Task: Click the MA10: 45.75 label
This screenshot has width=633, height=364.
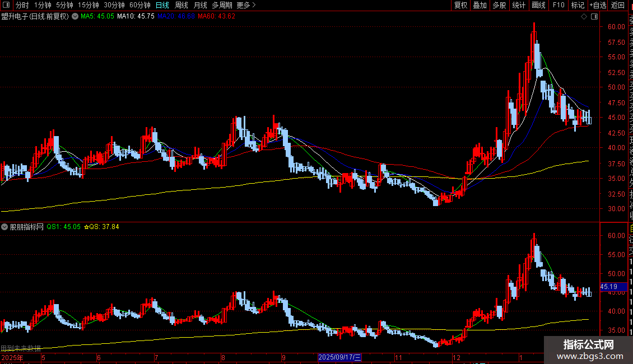Action: coord(136,17)
